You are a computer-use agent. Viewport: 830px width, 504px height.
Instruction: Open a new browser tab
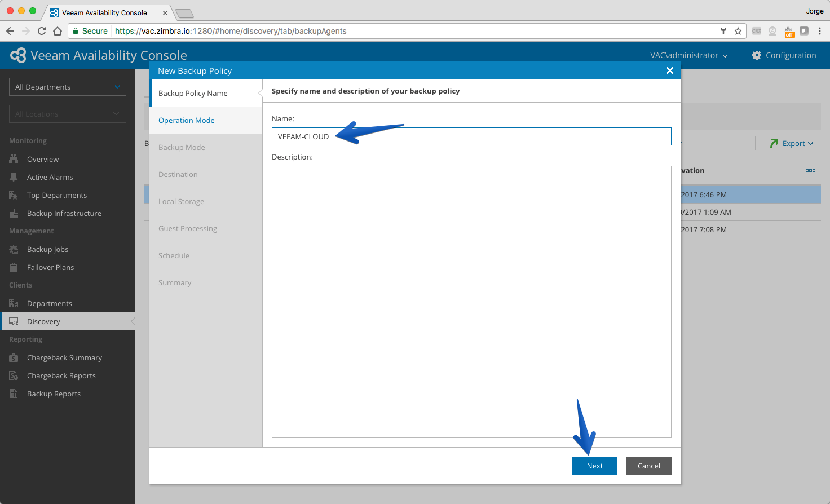[184, 13]
